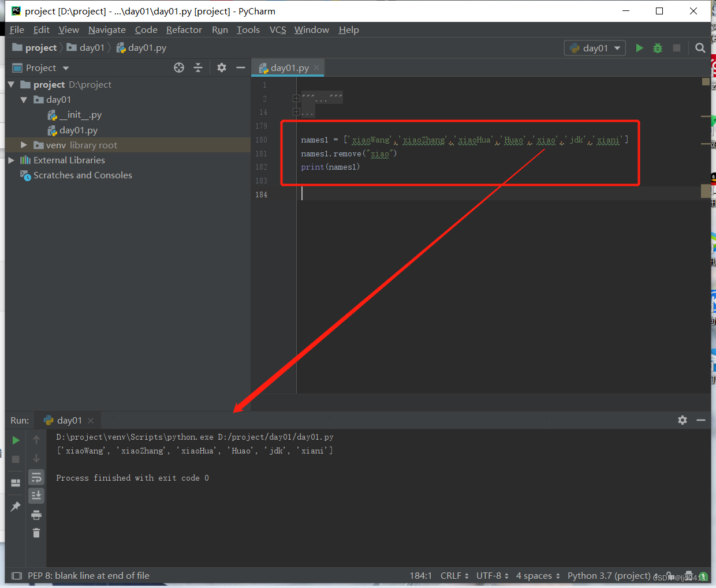Clear all console output trash icon
Screen dimensions: 716x588
click(x=36, y=533)
